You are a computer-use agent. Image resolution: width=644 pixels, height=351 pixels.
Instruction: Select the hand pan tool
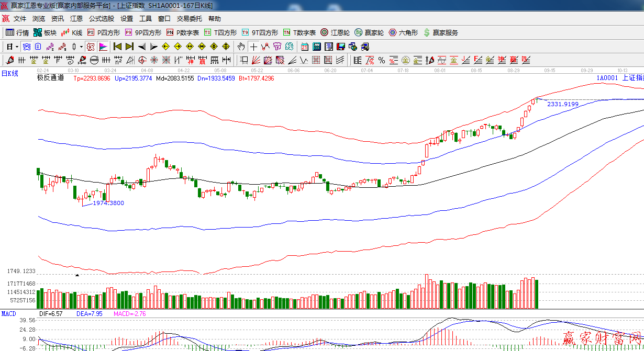point(241,47)
